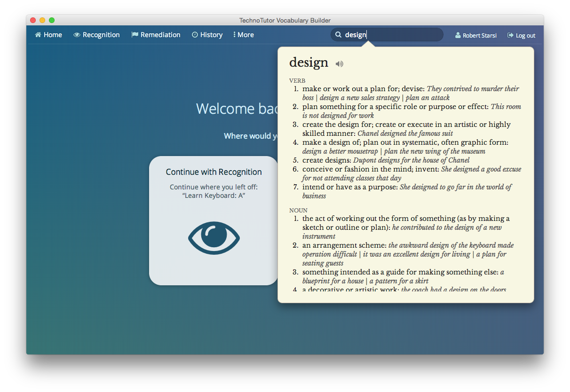Click the vertical dots icon next to More
The height and width of the screenshot is (392, 570).
pos(234,34)
